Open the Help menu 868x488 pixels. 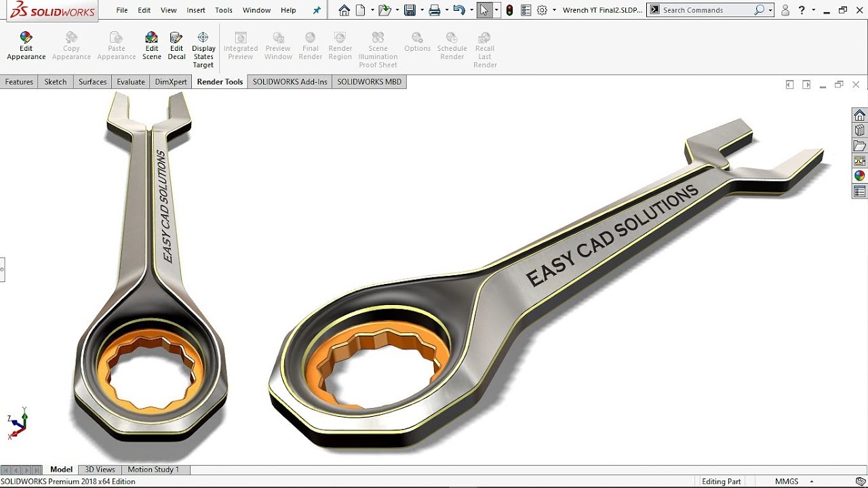288,10
